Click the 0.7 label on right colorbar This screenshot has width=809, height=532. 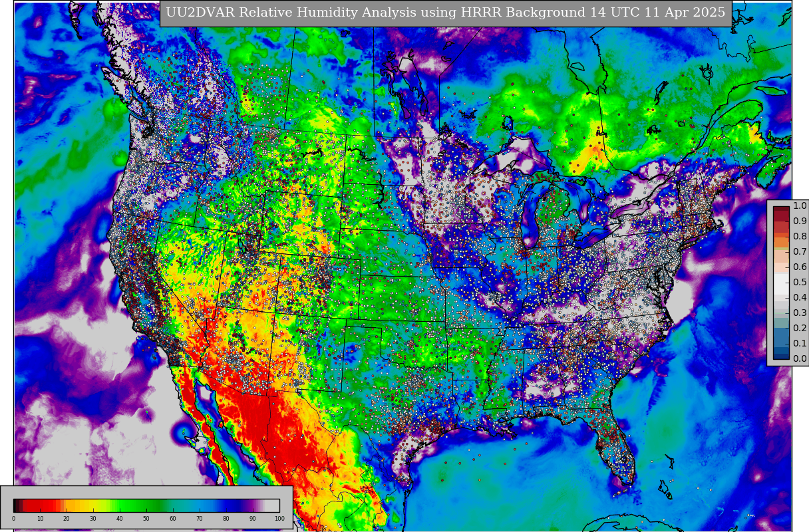800,252
